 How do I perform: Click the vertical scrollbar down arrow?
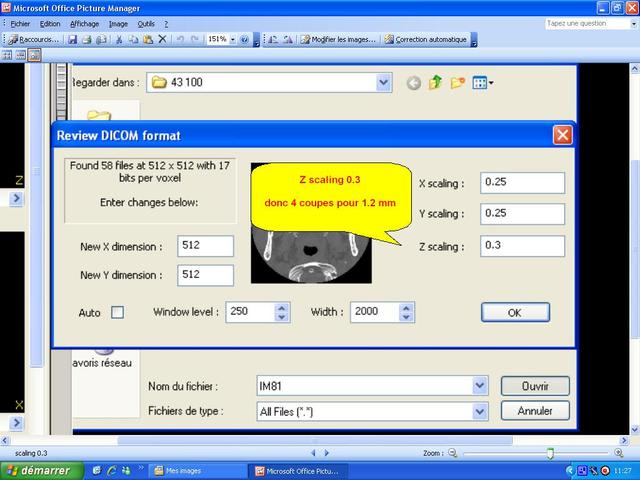pos(634,429)
